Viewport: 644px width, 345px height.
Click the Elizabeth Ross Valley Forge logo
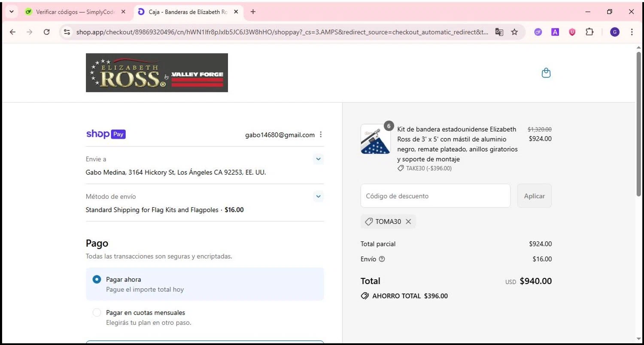coord(157,73)
